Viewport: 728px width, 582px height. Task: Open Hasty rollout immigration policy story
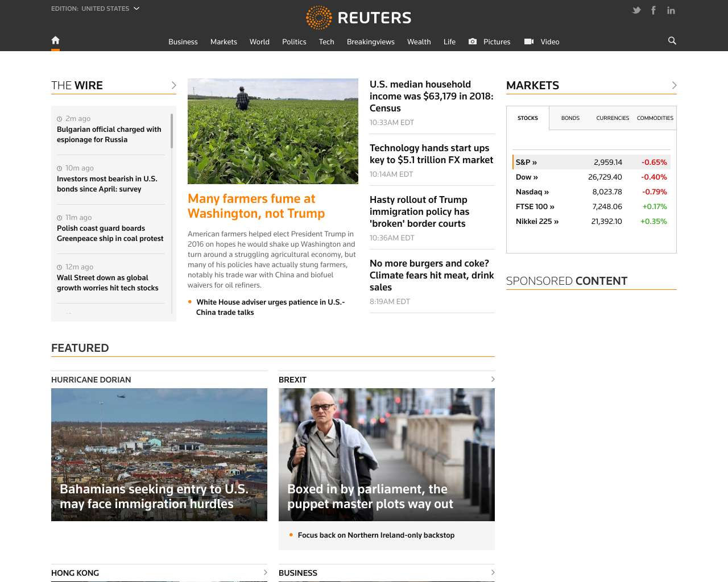click(420, 211)
